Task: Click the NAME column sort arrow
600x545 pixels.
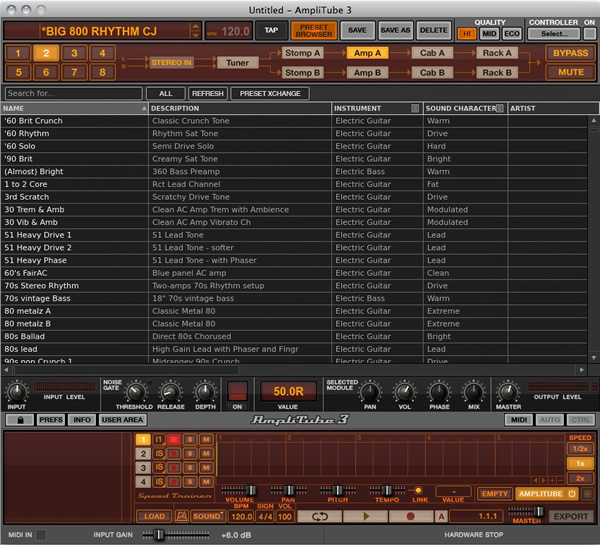Action: (143, 108)
